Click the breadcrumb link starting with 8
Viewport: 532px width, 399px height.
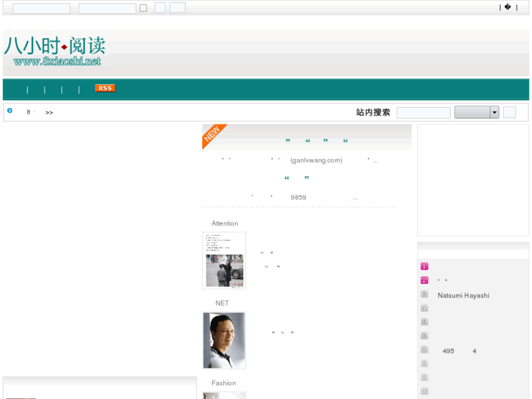31,112
